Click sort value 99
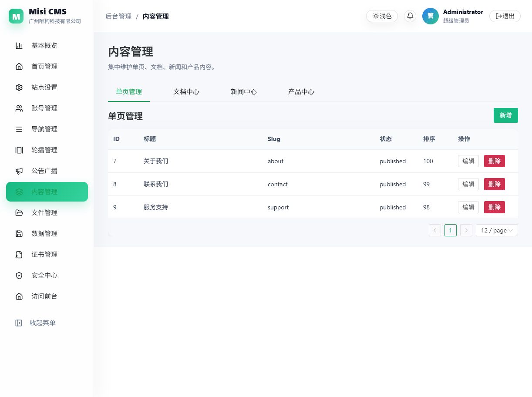The image size is (532, 397). [x=426, y=184]
